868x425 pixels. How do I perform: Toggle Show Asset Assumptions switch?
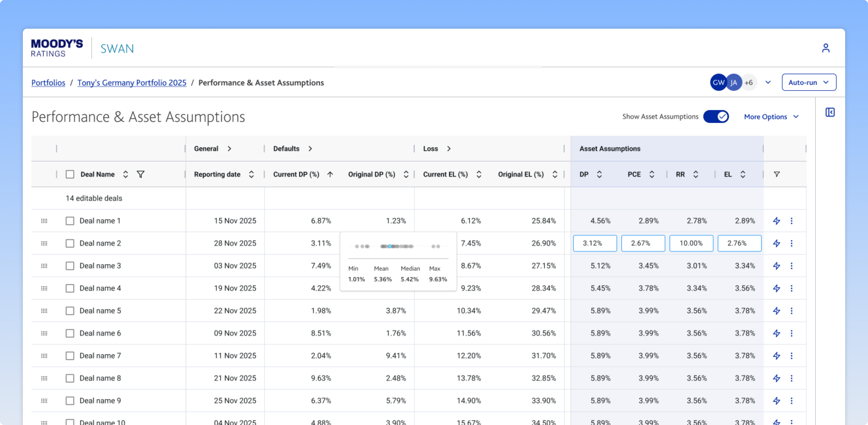[716, 117]
